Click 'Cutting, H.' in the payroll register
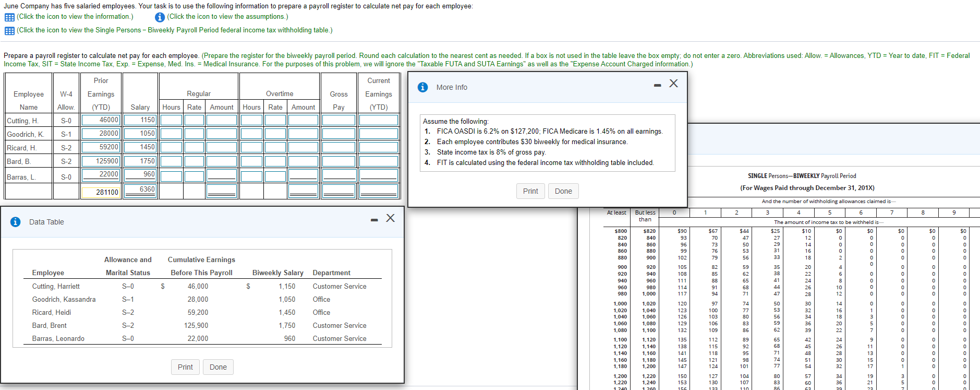Viewport: 980px width, 390px height. click(x=22, y=121)
